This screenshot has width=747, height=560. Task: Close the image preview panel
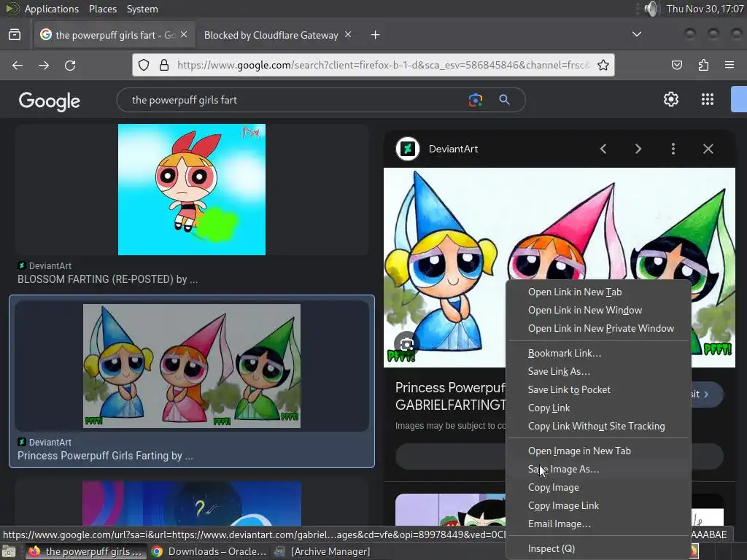point(708,149)
